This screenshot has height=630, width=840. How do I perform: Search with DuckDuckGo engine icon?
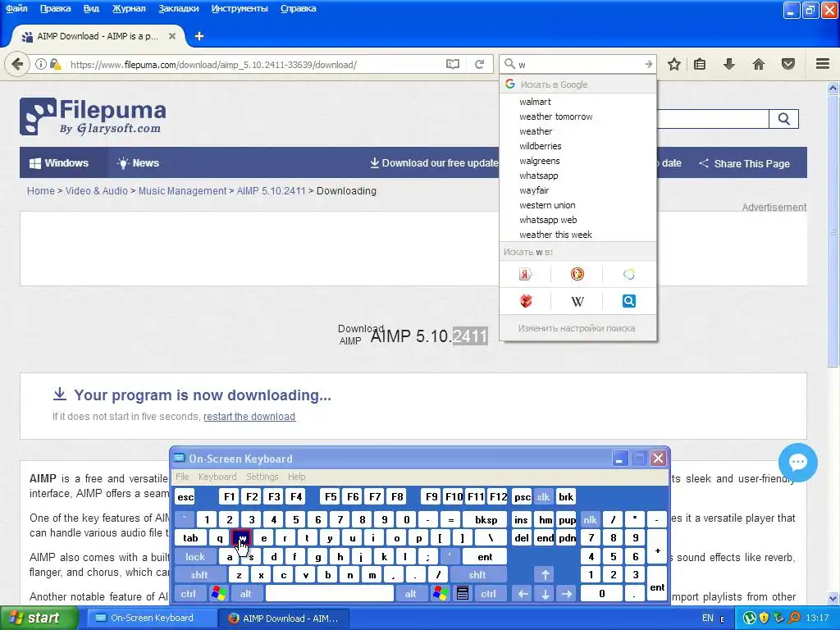[x=577, y=274]
